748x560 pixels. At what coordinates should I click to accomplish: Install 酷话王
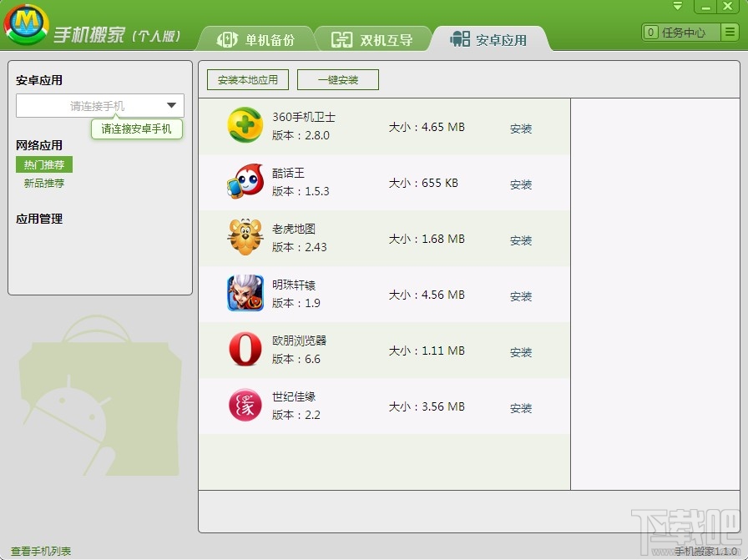pos(520,184)
